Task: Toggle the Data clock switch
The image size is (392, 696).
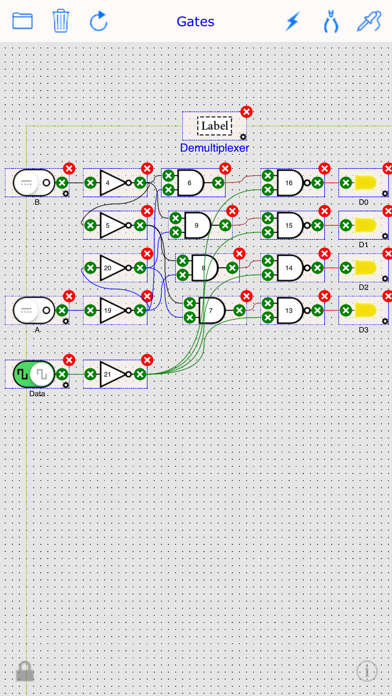Action: [34, 374]
